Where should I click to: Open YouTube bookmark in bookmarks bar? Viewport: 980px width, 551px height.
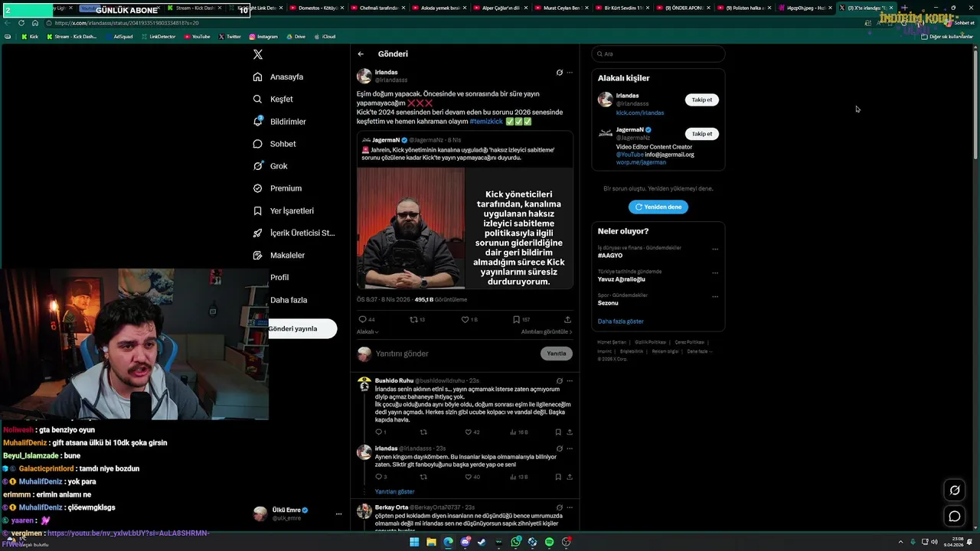pos(197,36)
